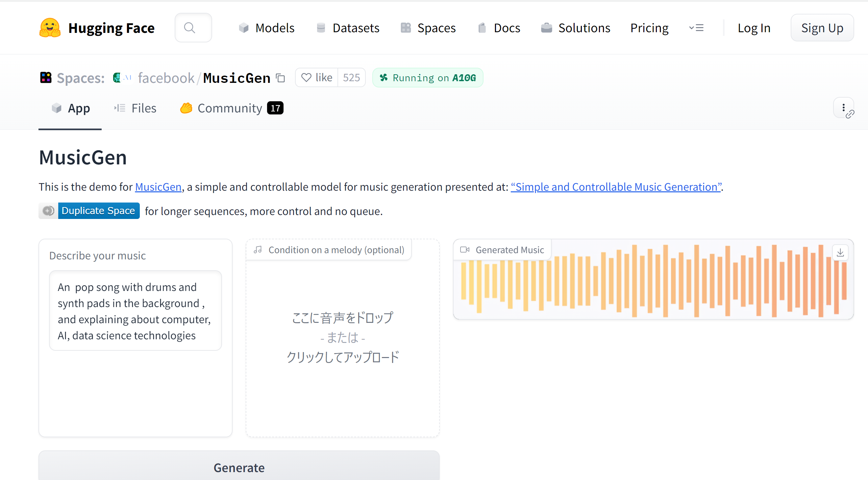This screenshot has width=868, height=480.
Task: Open the three-dots space options menu
Action: pyautogui.click(x=843, y=107)
